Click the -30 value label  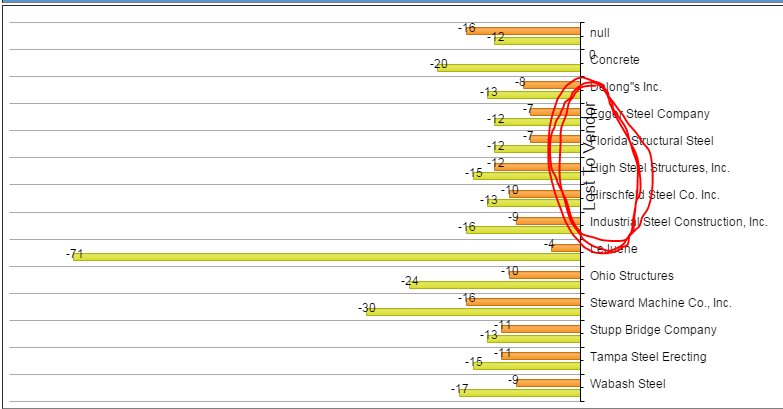pos(367,308)
